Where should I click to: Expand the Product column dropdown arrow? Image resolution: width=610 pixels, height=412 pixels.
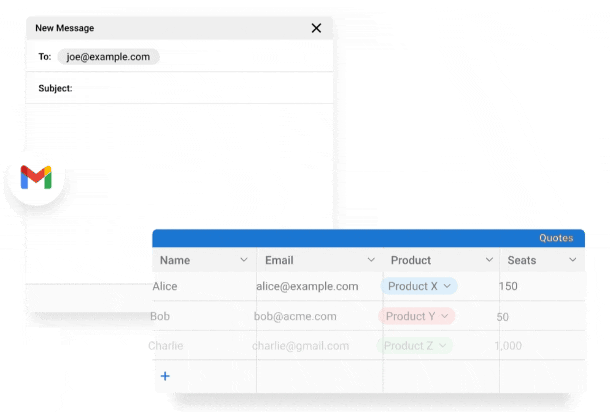tap(489, 260)
